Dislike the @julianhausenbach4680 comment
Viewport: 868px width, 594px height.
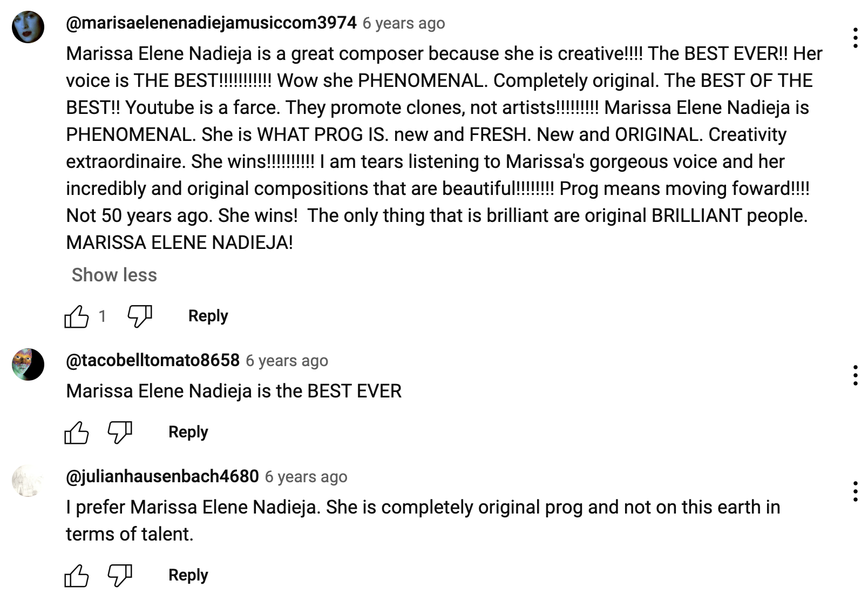click(x=120, y=576)
